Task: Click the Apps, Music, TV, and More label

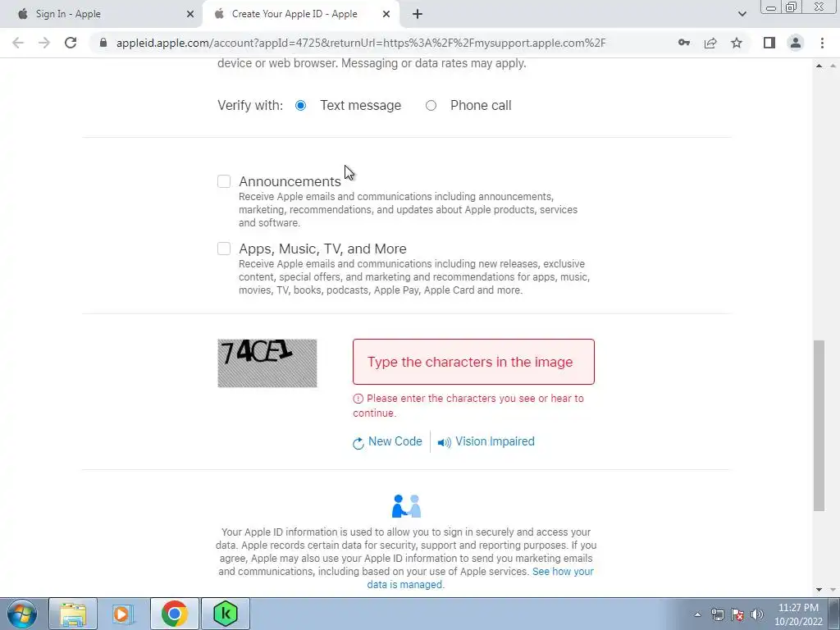Action: tap(322, 249)
